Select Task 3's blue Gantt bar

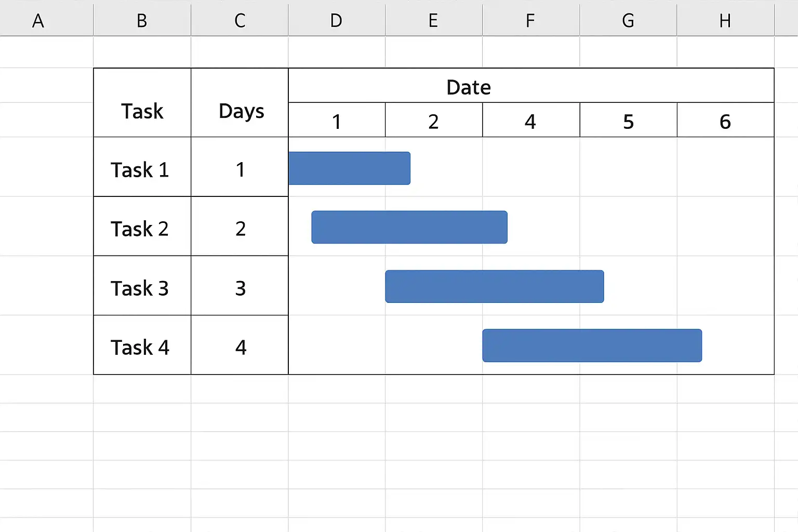(x=494, y=286)
